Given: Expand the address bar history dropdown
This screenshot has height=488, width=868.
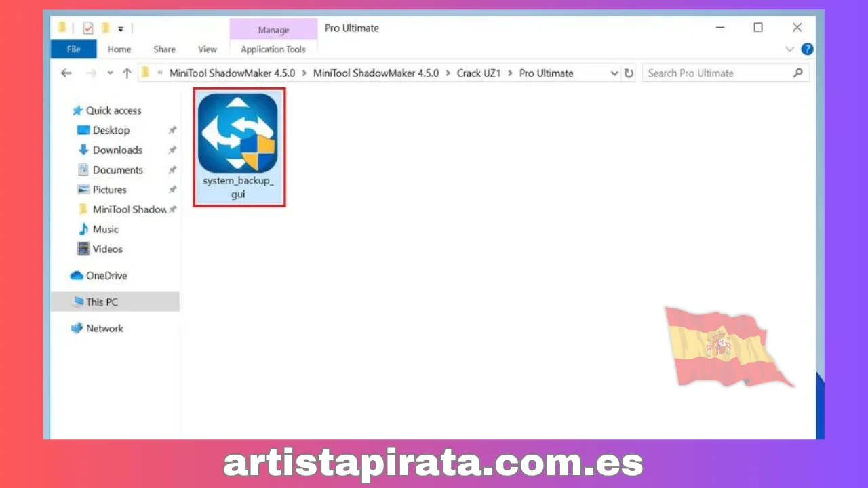Looking at the screenshot, I should pos(614,73).
